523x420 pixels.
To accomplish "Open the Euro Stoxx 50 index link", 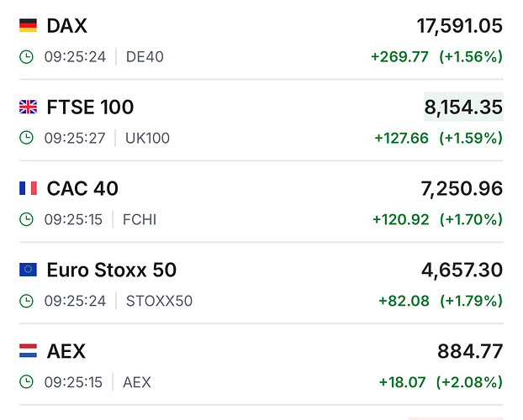I will [x=112, y=270].
